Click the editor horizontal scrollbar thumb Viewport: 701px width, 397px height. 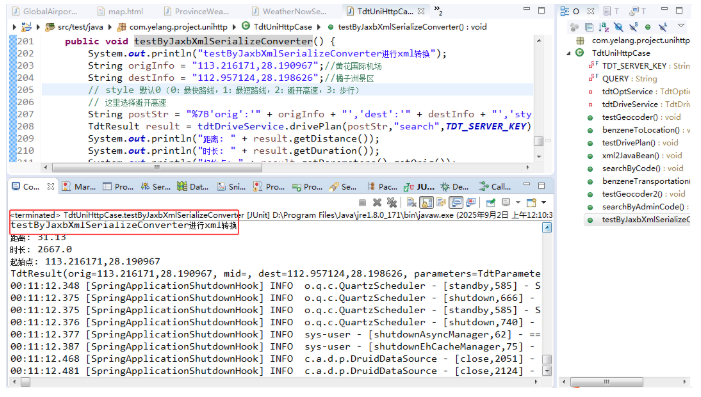[157, 168]
